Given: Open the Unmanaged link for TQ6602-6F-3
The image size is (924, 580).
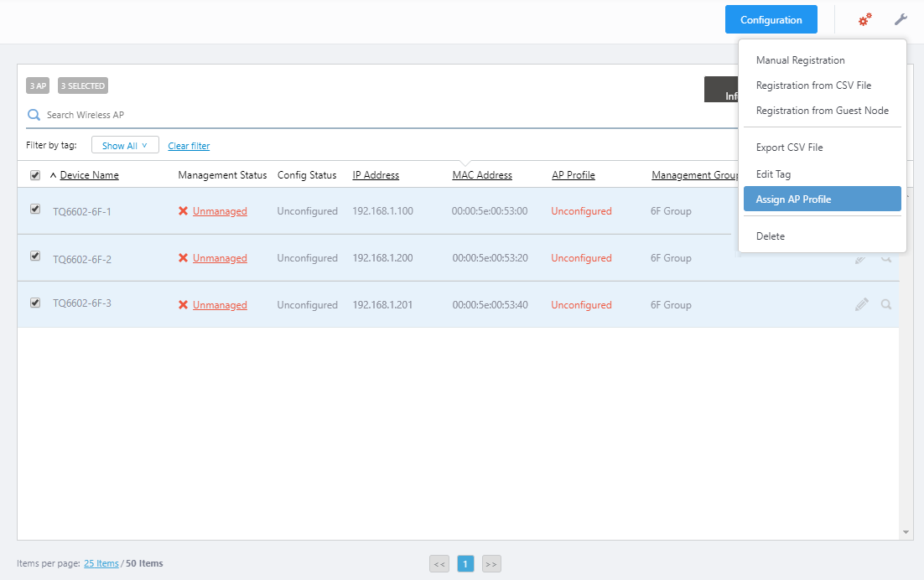Looking at the screenshot, I should tap(220, 304).
